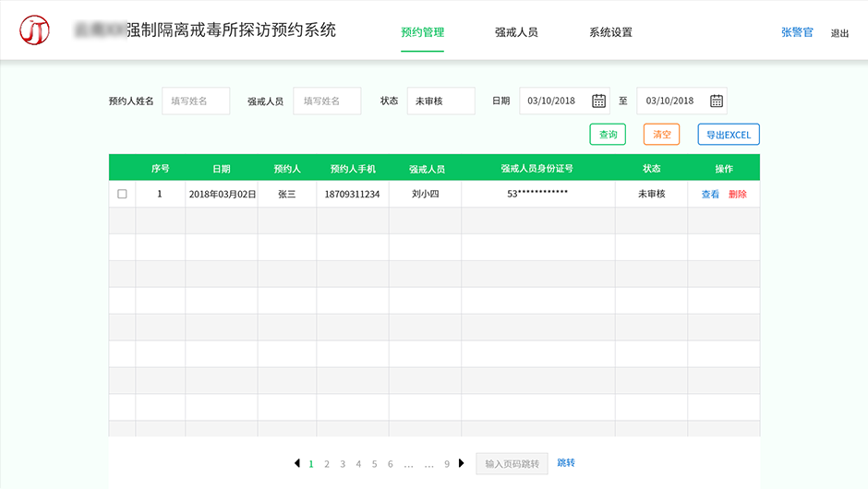
Task: Open the 状态 dropdown showing 未审核
Action: coord(440,101)
